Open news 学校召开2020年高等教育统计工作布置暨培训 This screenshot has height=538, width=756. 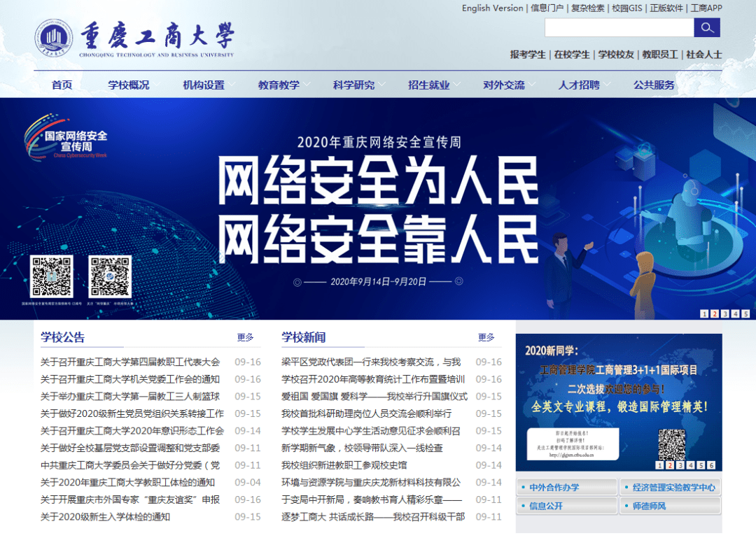coord(373,379)
